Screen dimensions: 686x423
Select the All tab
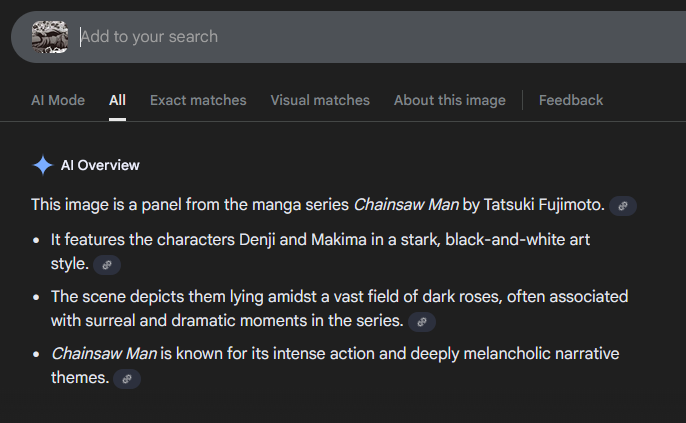coord(118,100)
